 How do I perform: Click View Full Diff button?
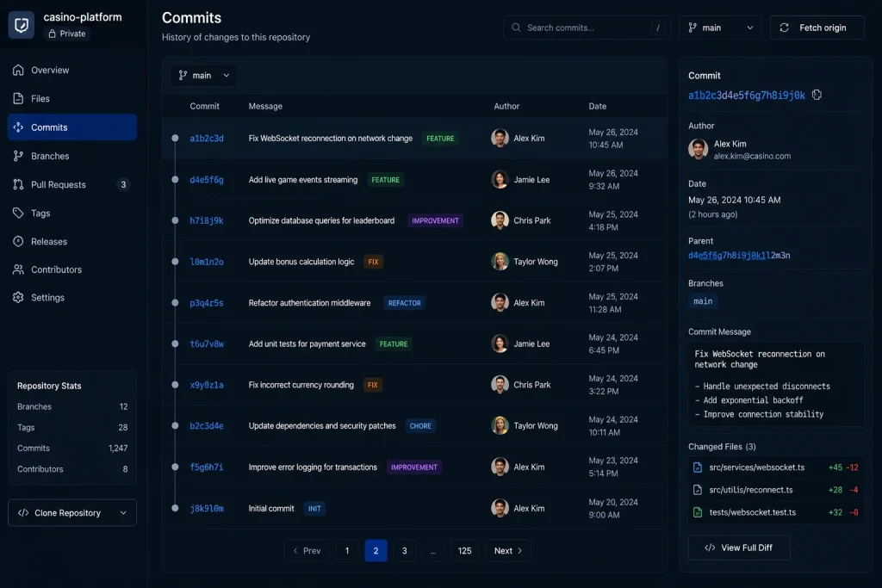pos(738,548)
